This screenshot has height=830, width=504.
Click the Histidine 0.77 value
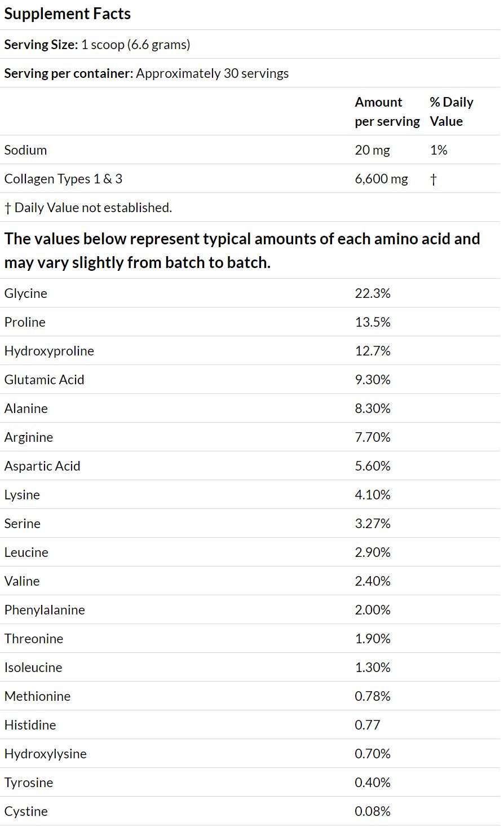pos(368,725)
